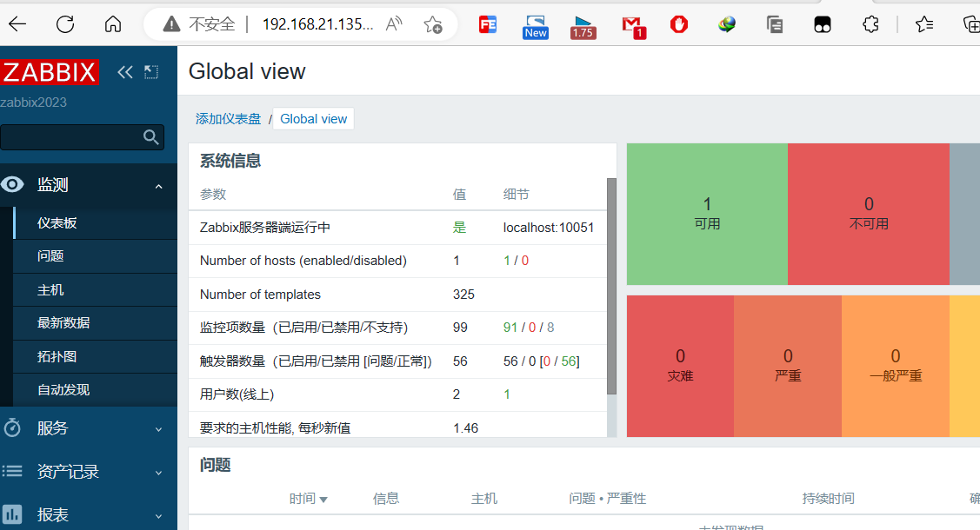Open the puzzle-piece extensions menu

(x=870, y=24)
